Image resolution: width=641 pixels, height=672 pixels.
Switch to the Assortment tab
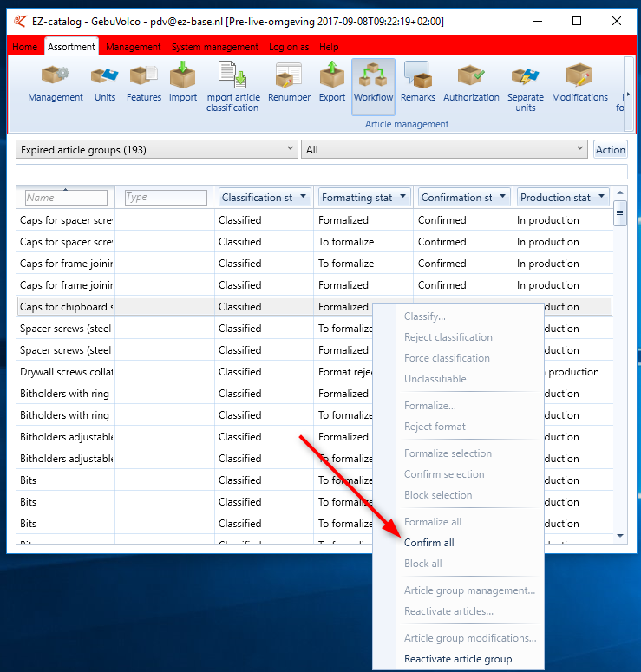tap(71, 47)
